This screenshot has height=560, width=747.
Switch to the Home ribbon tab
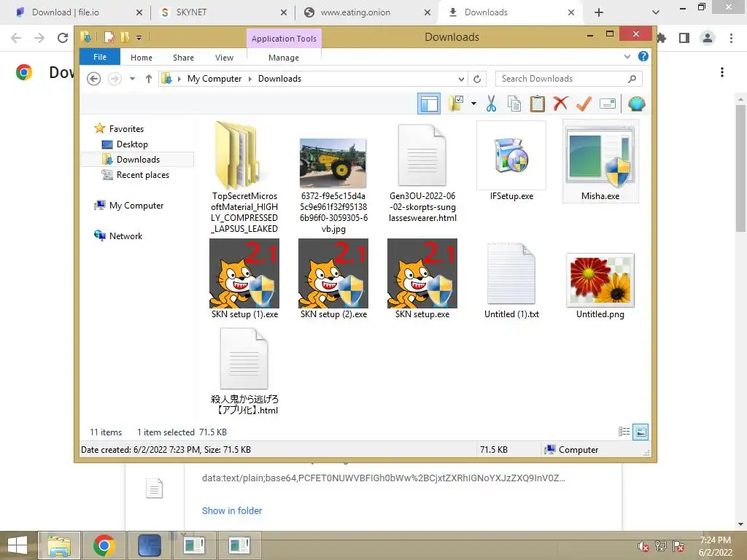(x=142, y=58)
